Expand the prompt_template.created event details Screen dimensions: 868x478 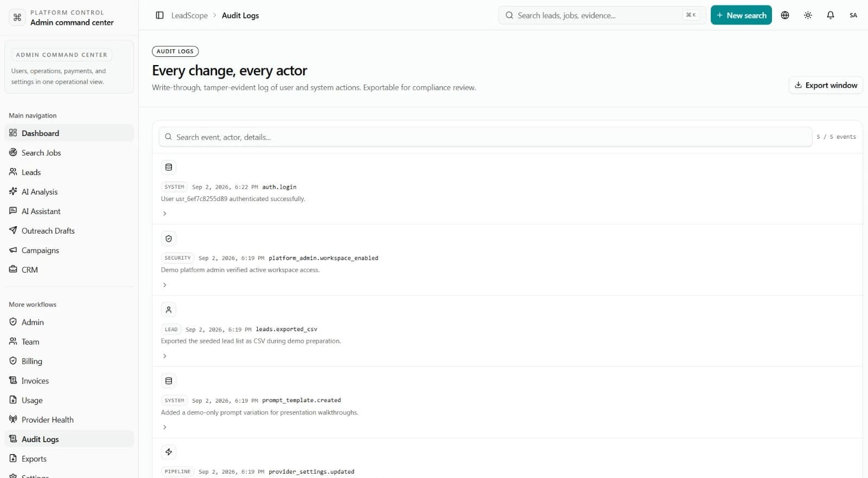pyautogui.click(x=165, y=427)
